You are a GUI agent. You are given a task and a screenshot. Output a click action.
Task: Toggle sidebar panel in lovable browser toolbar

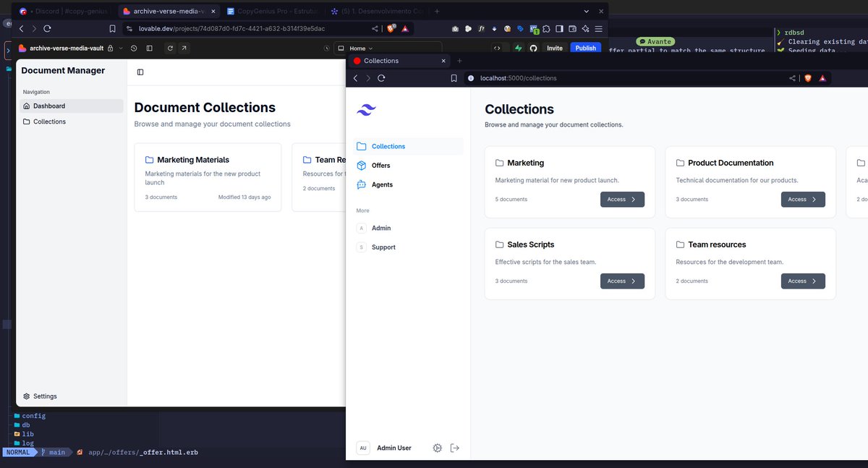[559, 28]
